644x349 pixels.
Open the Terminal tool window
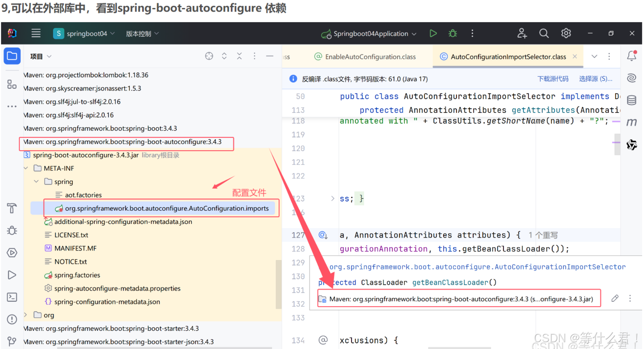coord(12,297)
